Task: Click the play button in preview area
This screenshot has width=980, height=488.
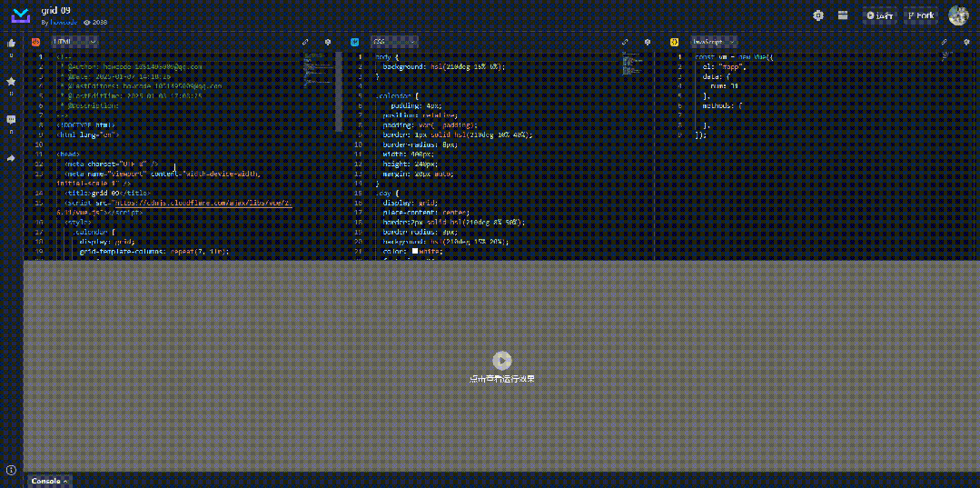Action: (x=502, y=361)
